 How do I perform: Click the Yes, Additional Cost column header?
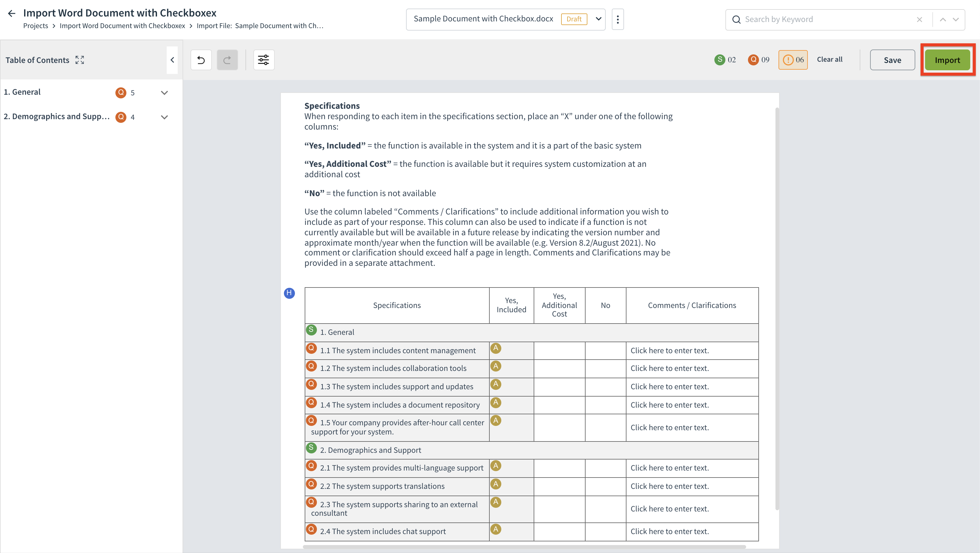(559, 305)
